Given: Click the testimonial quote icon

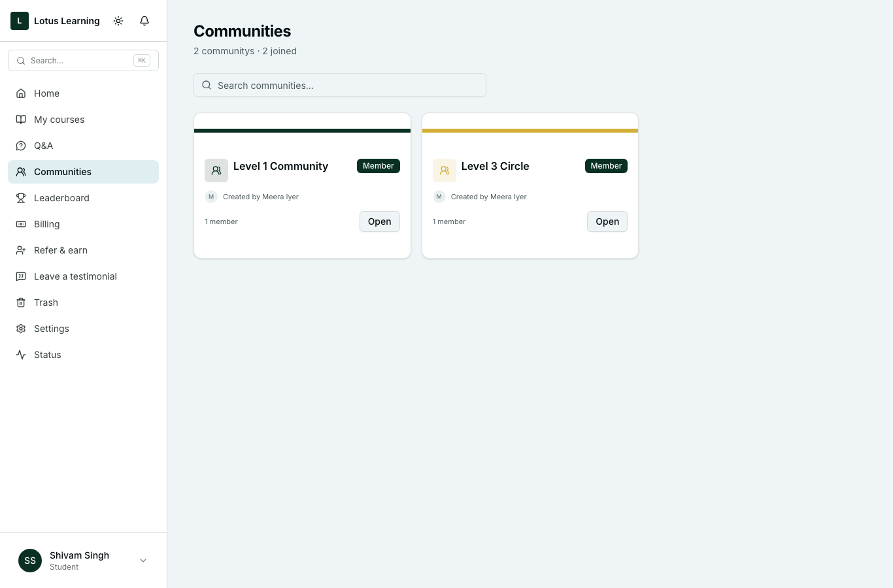Looking at the screenshot, I should click(21, 276).
